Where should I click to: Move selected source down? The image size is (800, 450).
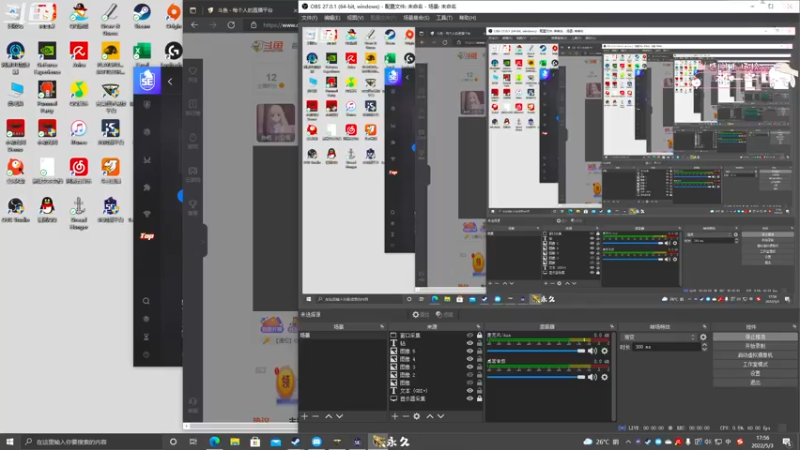pos(441,416)
